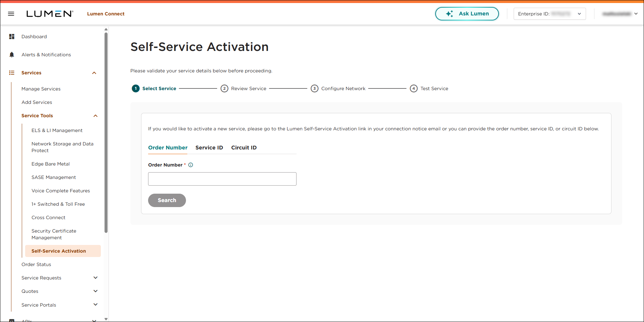The width and height of the screenshot is (644, 322).
Task: Select Service Tools heading
Action: point(37,116)
